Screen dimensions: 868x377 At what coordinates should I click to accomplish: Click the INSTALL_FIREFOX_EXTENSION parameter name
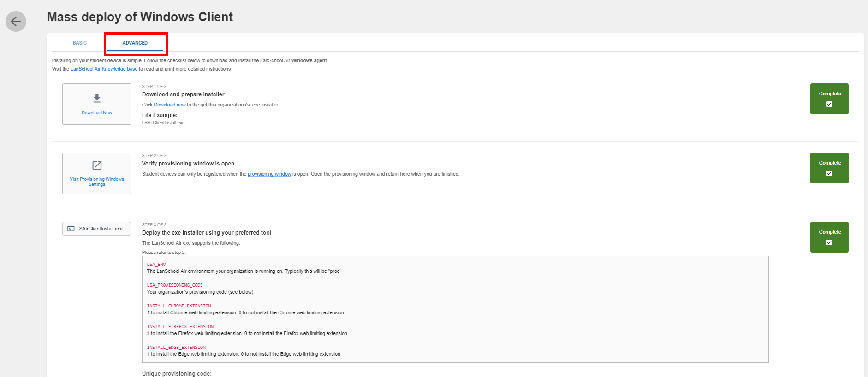click(x=180, y=327)
